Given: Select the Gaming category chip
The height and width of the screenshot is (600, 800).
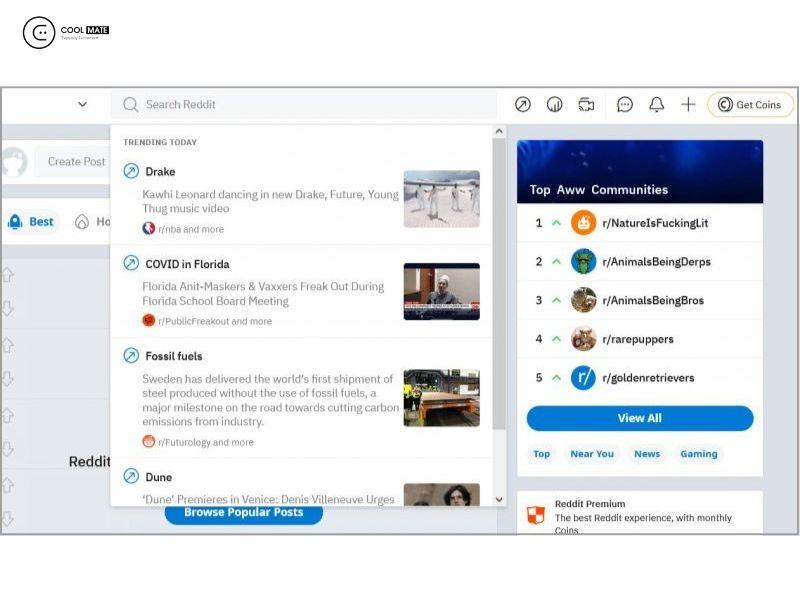Looking at the screenshot, I should click(x=698, y=454).
